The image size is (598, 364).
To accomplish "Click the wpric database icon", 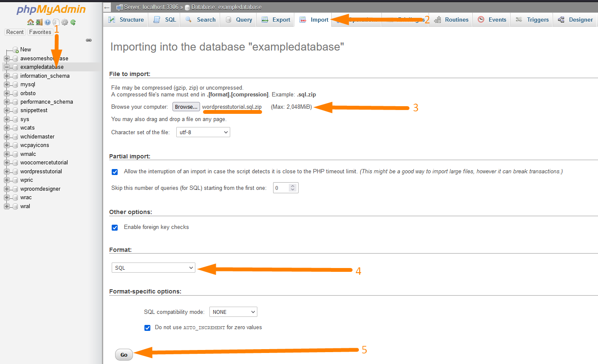I will point(15,180).
